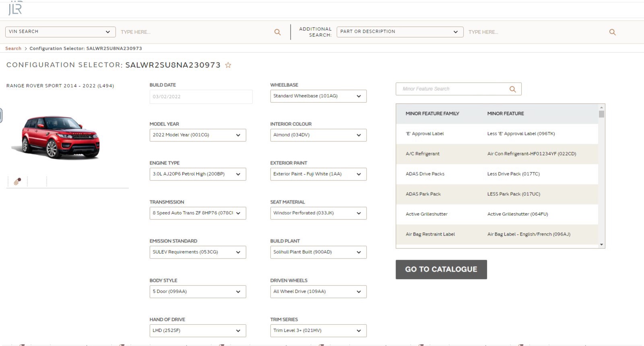Screen dimensions: 644x346
Task: Select 'E' Approval Label row
Action: pos(497,134)
